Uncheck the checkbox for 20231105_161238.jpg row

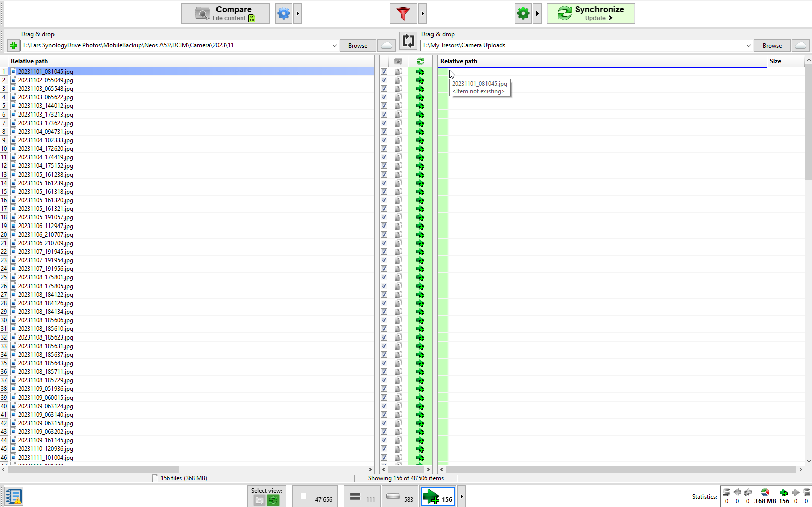(384, 175)
